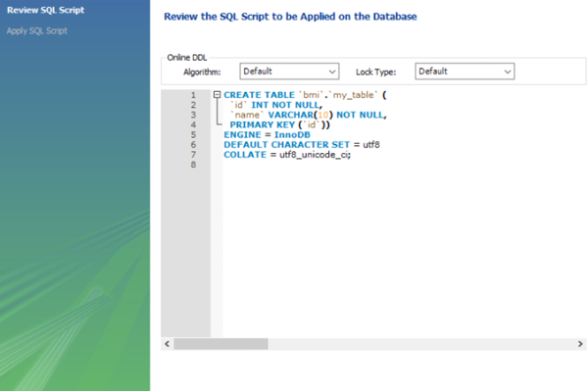
Task: Select the Apply SQL Script step
Action: [x=37, y=30]
